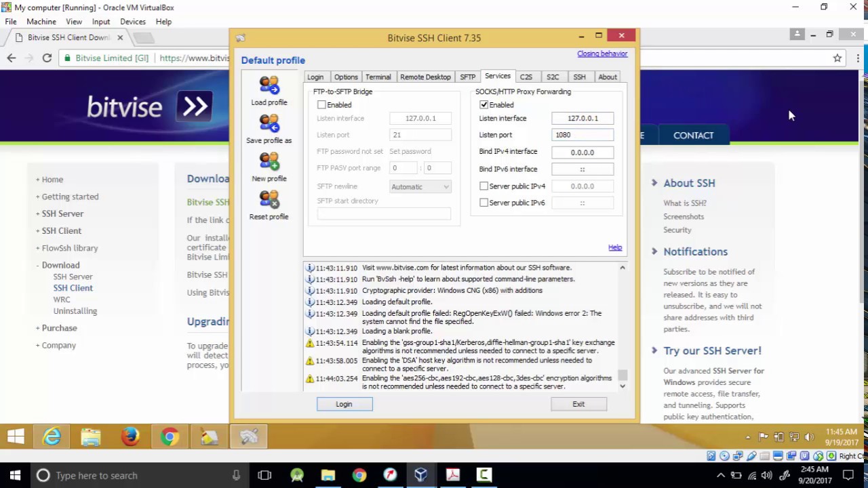The height and width of the screenshot is (488, 868).
Task: Expand hidden host tray icons chevron
Action: point(720,475)
